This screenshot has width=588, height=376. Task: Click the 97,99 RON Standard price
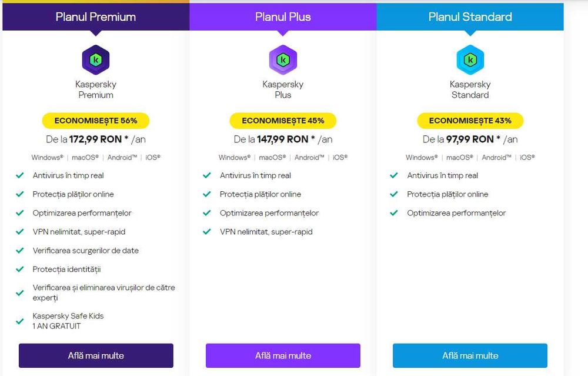(470, 139)
